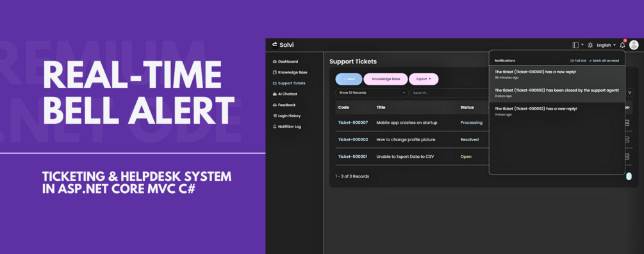Click the Resolved status cell
This screenshot has width=644, height=254.
point(470,139)
